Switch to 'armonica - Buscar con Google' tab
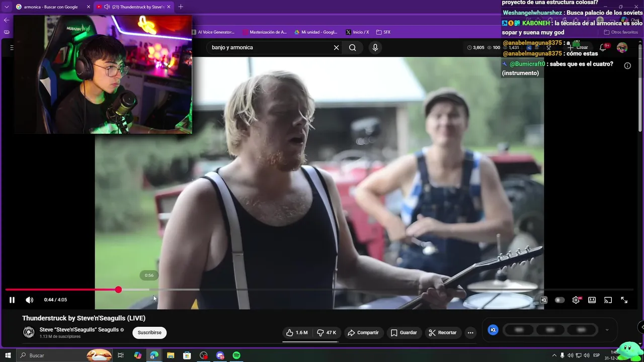This screenshot has width=644, height=362. coord(52,7)
